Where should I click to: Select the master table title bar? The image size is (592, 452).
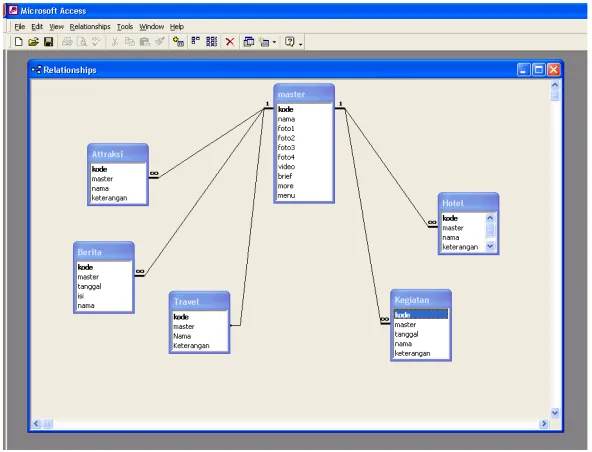[x=304, y=94]
